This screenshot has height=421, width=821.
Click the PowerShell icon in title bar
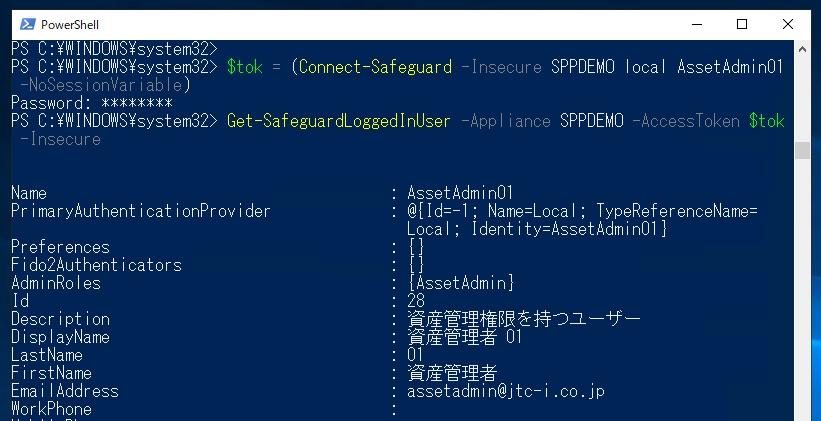pos(28,24)
